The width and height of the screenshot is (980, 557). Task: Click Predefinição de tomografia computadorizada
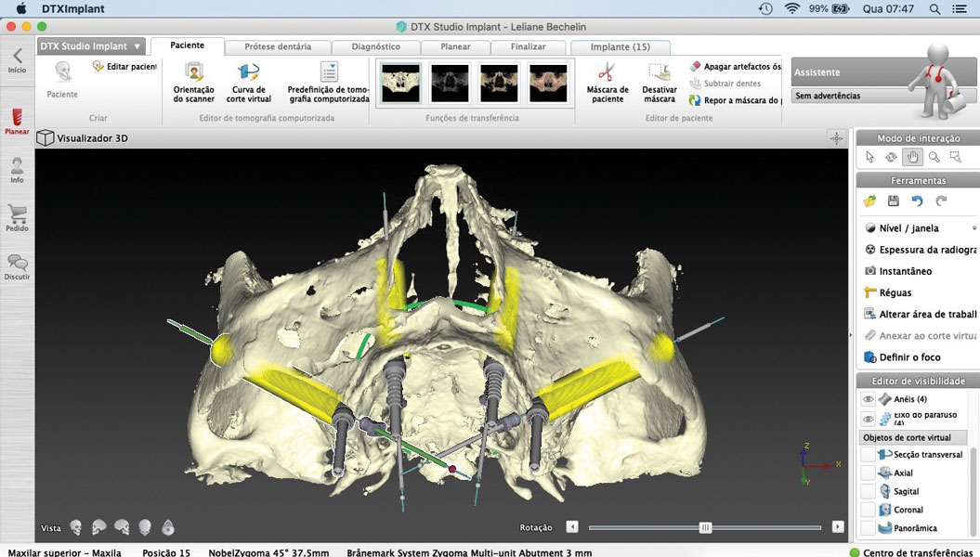[327, 82]
